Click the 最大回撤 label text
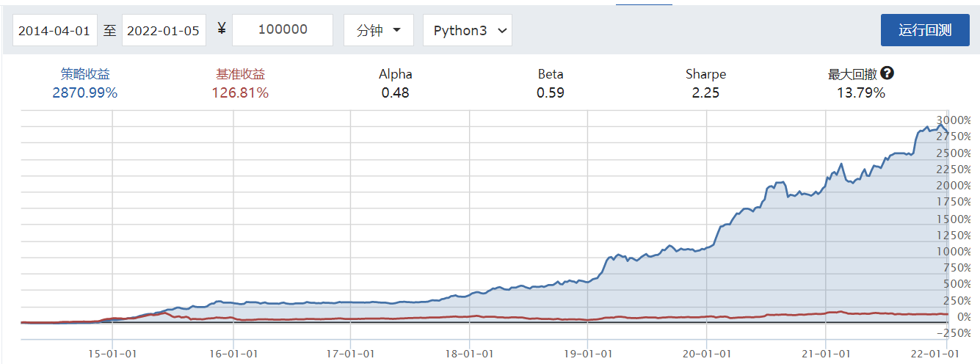This screenshot has width=980, height=364. tap(853, 74)
